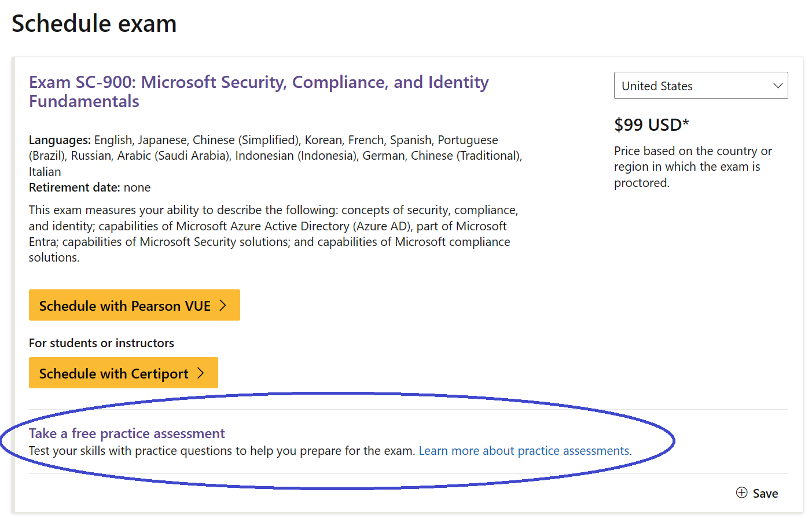The width and height of the screenshot is (812, 522).
Task: Click Schedule with Certiport
Action: click(x=123, y=373)
